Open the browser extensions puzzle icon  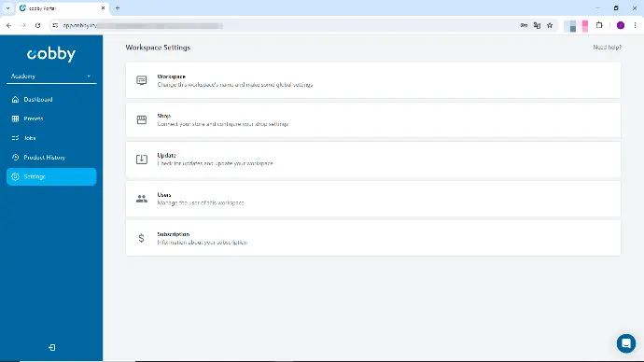click(x=599, y=25)
